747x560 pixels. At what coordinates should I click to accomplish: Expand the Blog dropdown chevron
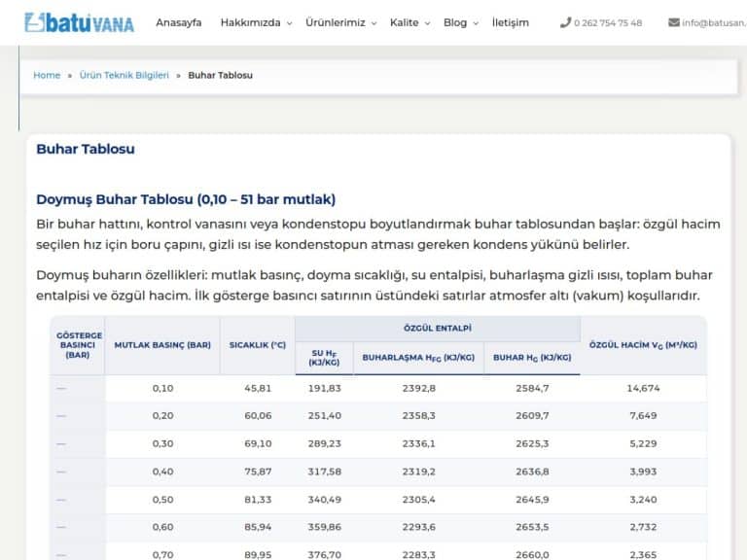(x=476, y=23)
